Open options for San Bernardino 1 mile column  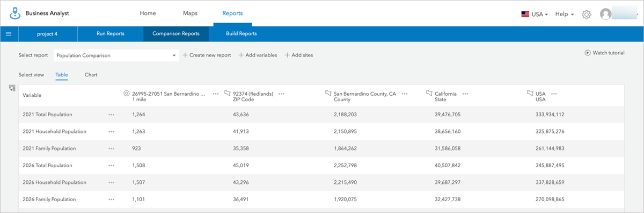[216, 94]
